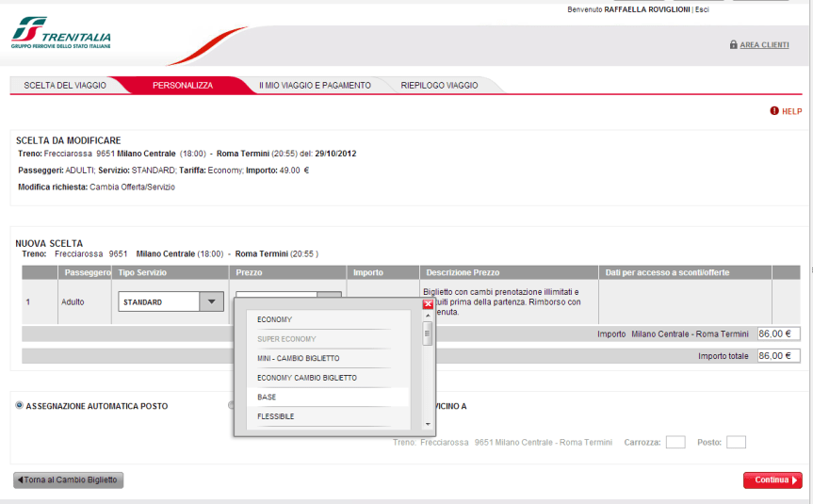Image resolution: width=813 pixels, height=504 pixels.
Task: Click Esci to log out
Action: 702,9
